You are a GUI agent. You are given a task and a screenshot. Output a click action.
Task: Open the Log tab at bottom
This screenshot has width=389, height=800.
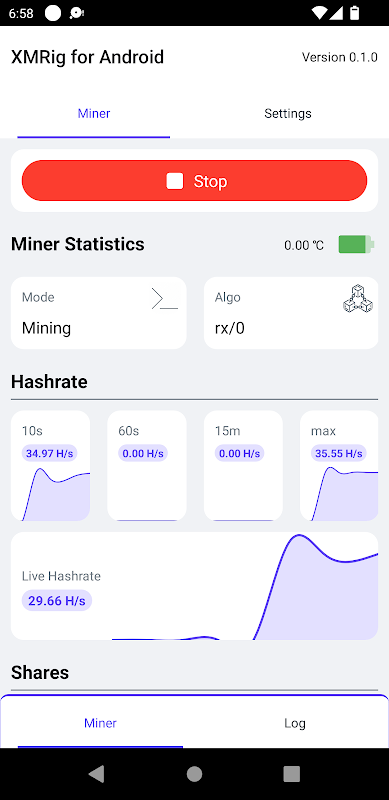[x=295, y=723]
